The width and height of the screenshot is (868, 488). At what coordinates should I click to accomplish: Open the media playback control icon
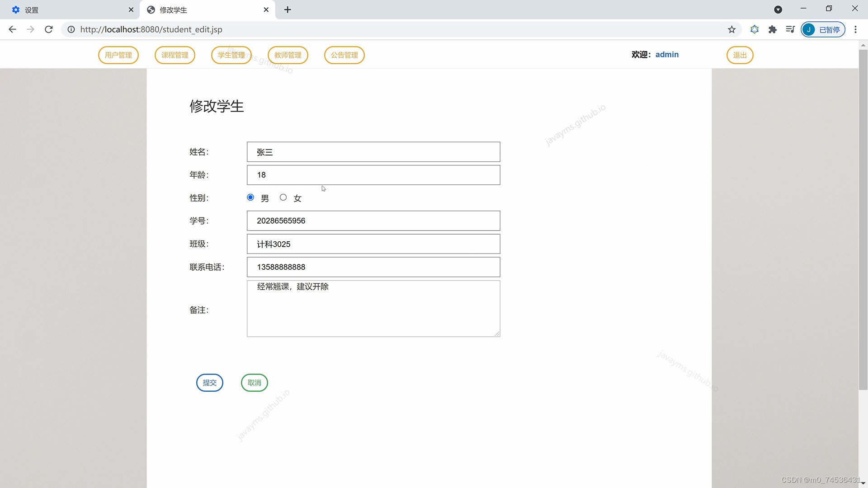790,29
